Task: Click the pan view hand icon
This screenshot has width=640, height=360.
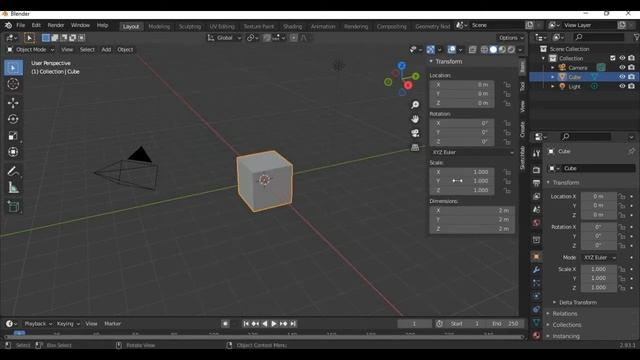Action: click(x=415, y=119)
